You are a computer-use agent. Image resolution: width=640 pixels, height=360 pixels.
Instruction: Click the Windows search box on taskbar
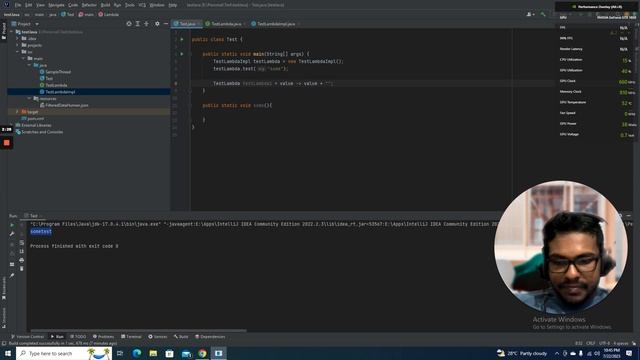point(64,353)
